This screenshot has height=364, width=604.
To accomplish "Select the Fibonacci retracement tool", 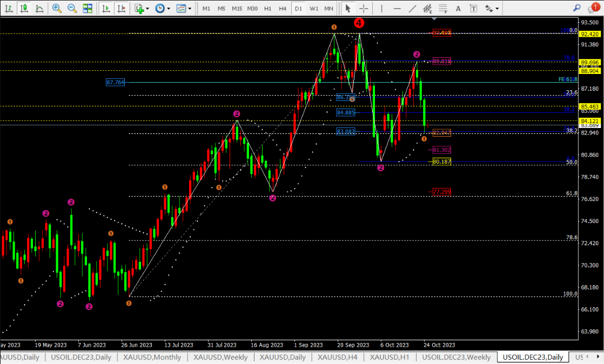I will [x=443, y=8].
